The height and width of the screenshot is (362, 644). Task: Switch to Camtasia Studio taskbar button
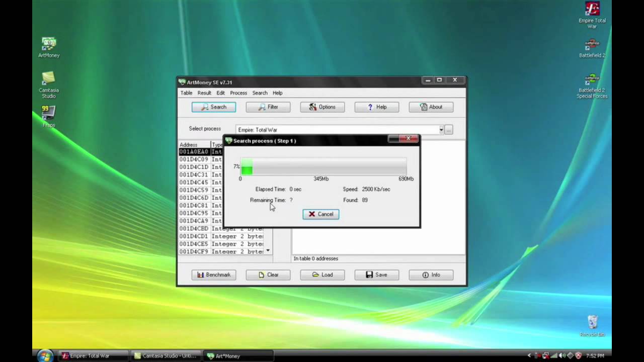pyautogui.click(x=167, y=355)
